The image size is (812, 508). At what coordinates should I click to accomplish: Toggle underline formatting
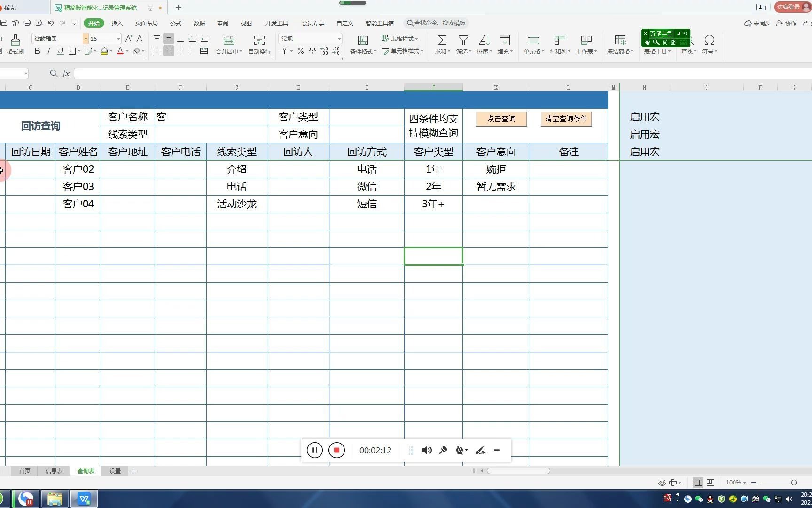click(60, 51)
